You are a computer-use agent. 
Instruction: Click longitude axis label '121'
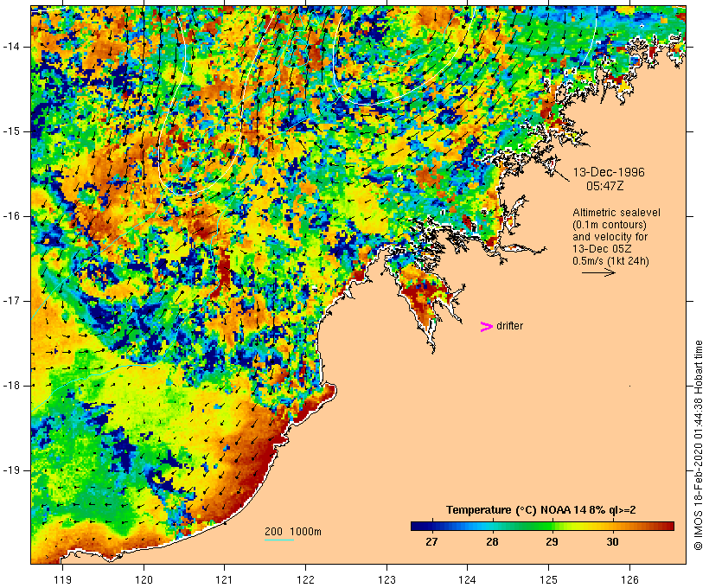[x=224, y=580]
